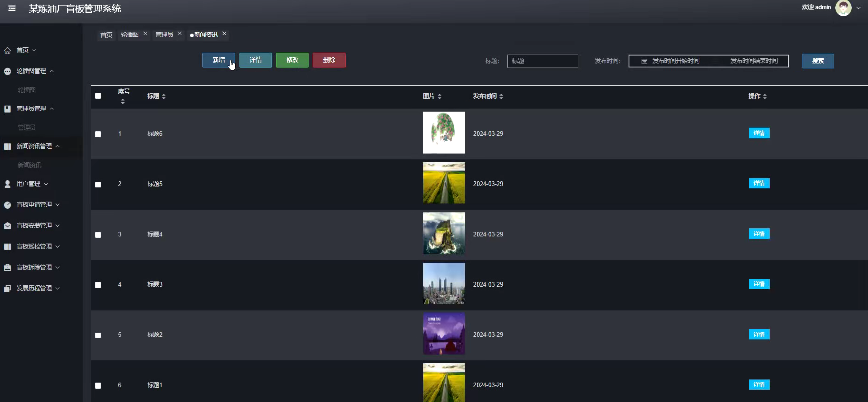
Task: Click the hamburger menu icon at top left
Action: pyautogui.click(x=12, y=8)
